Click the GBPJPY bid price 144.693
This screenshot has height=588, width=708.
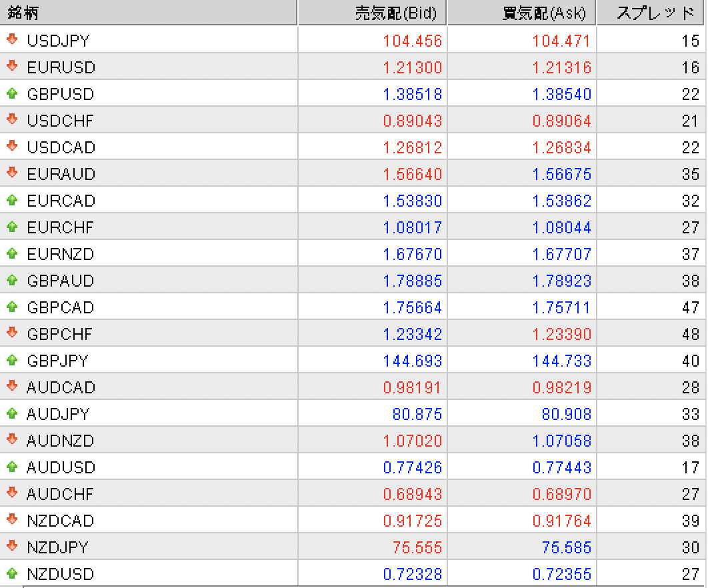412,361
